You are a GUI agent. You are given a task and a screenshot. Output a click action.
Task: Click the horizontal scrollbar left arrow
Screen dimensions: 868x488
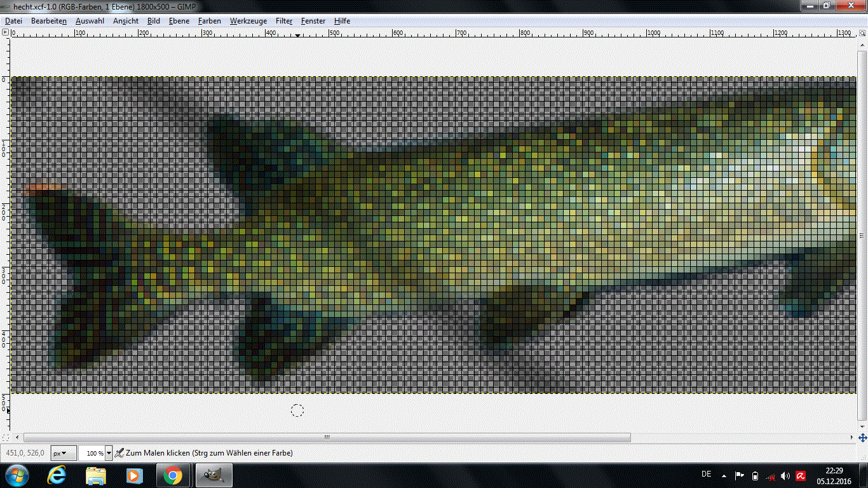coord(17,437)
